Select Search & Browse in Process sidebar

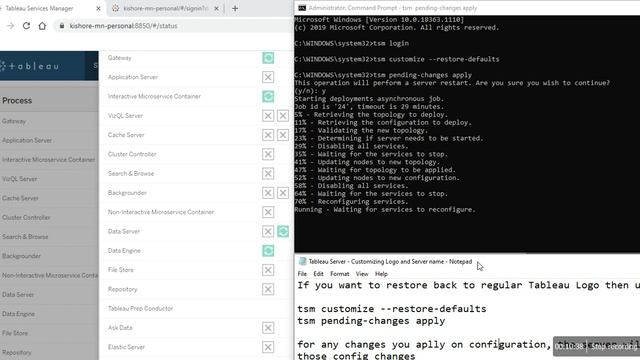(25, 237)
